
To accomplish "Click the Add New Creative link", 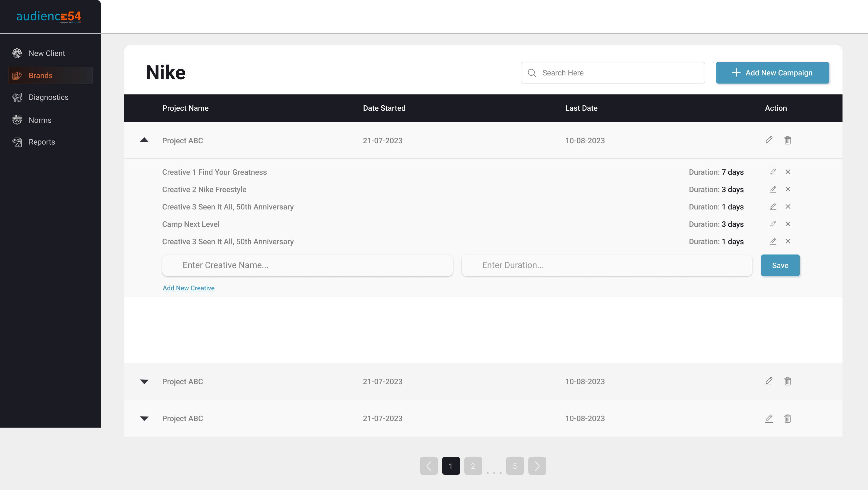I will 188,288.
